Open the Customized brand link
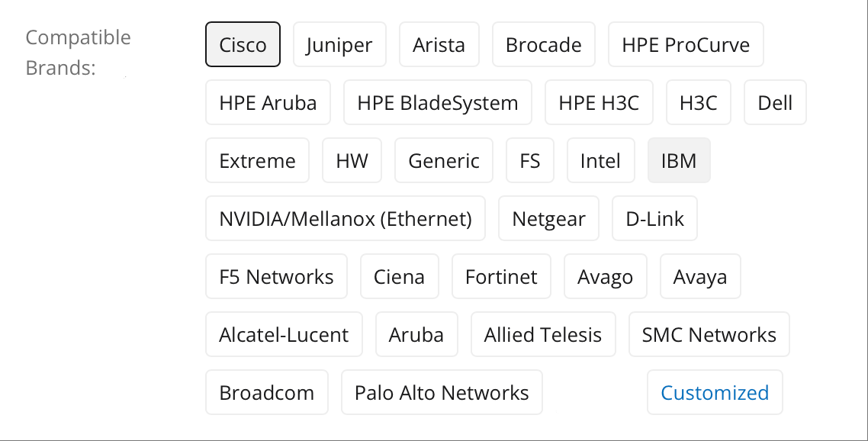The height and width of the screenshot is (441, 868). 715,393
